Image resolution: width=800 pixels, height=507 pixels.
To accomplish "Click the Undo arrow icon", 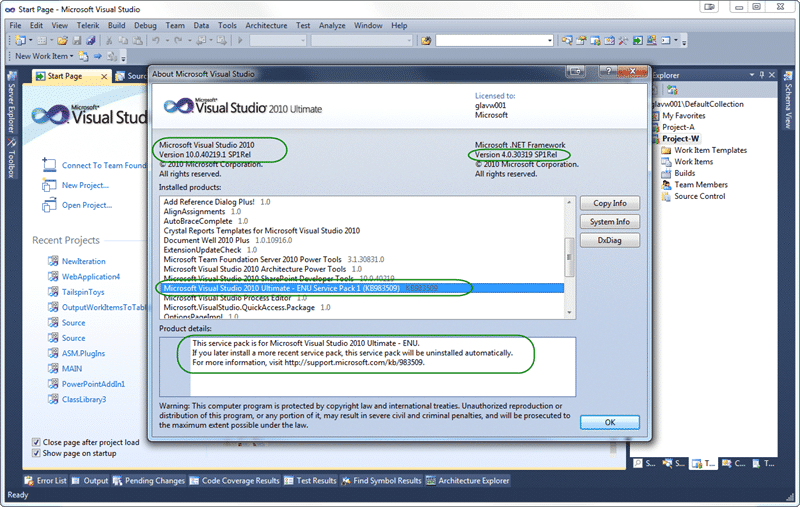I will pos(156,40).
